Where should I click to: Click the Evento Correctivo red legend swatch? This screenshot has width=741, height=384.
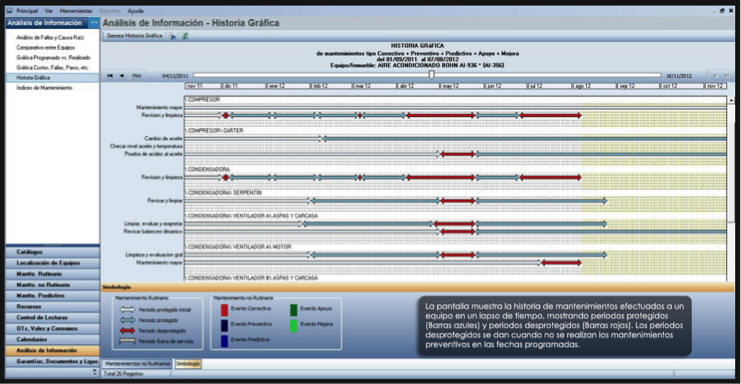224,309
